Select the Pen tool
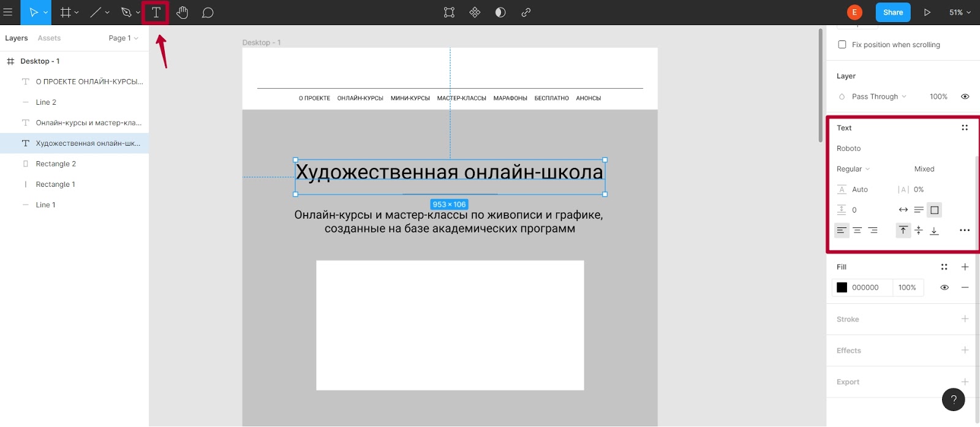Image resolution: width=980 pixels, height=427 pixels. tap(126, 12)
